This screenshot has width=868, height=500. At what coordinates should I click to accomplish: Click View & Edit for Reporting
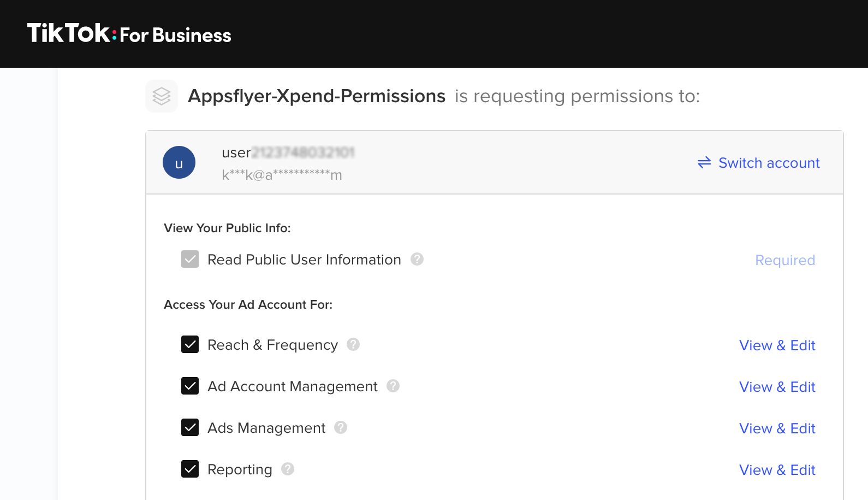(777, 470)
